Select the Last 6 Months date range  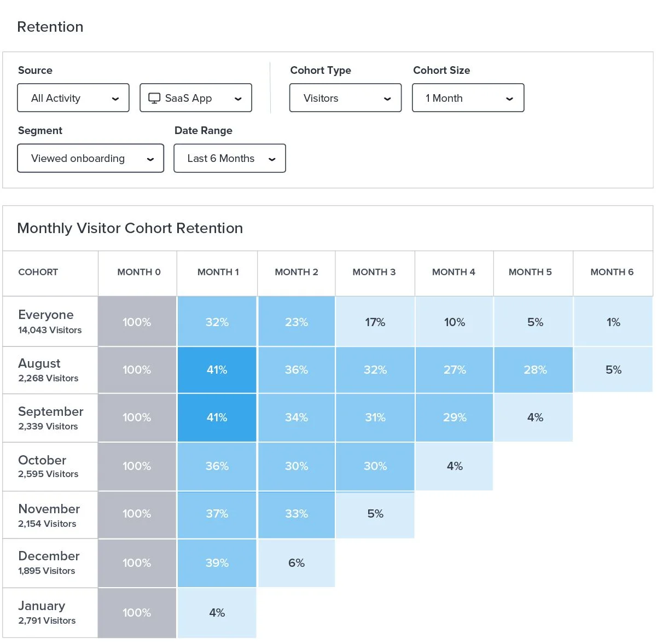tap(229, 158)
